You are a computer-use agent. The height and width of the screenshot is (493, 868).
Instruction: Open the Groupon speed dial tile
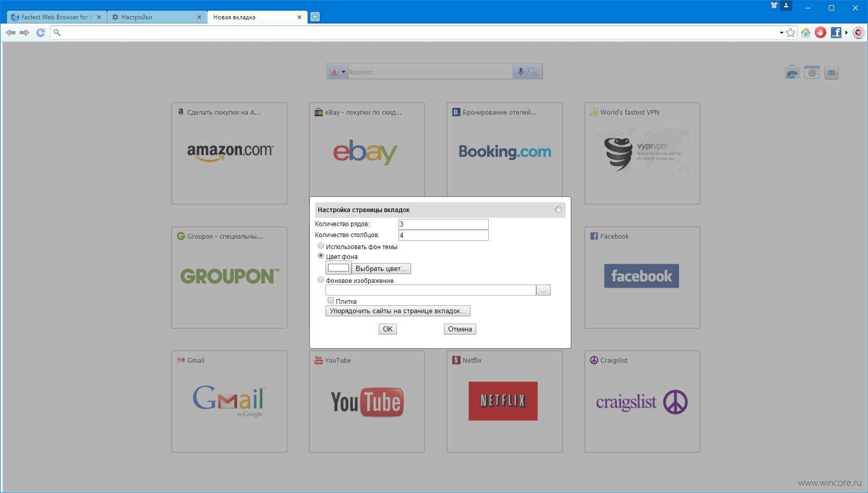230,278
